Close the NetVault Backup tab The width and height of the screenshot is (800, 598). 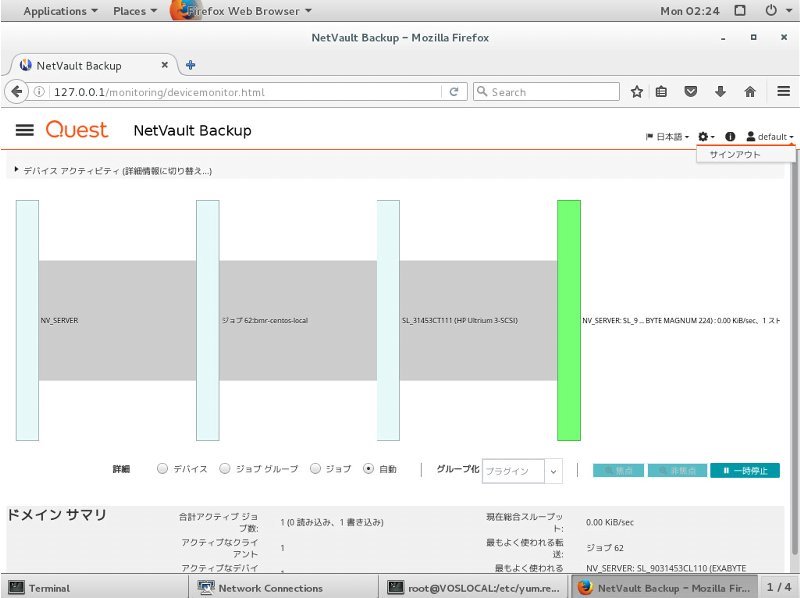[164, 65]
